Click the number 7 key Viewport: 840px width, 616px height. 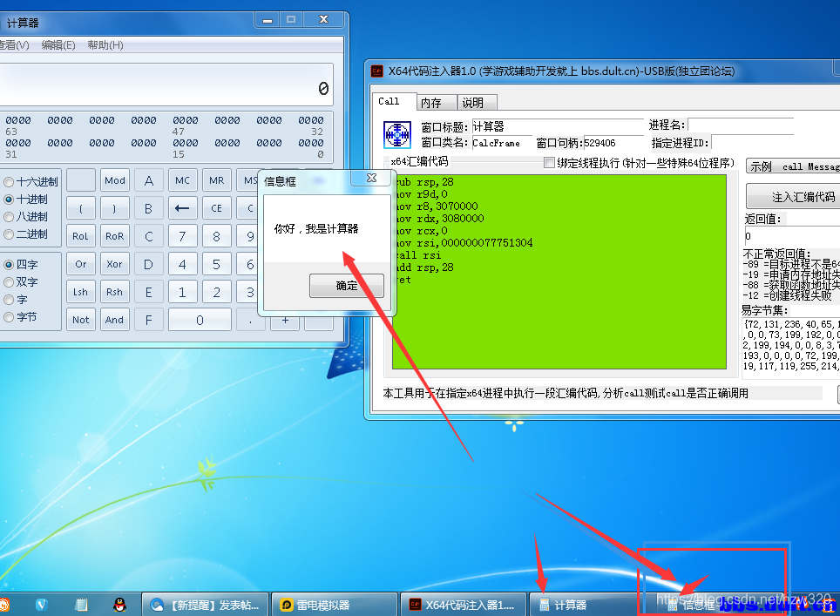(182, 236)
